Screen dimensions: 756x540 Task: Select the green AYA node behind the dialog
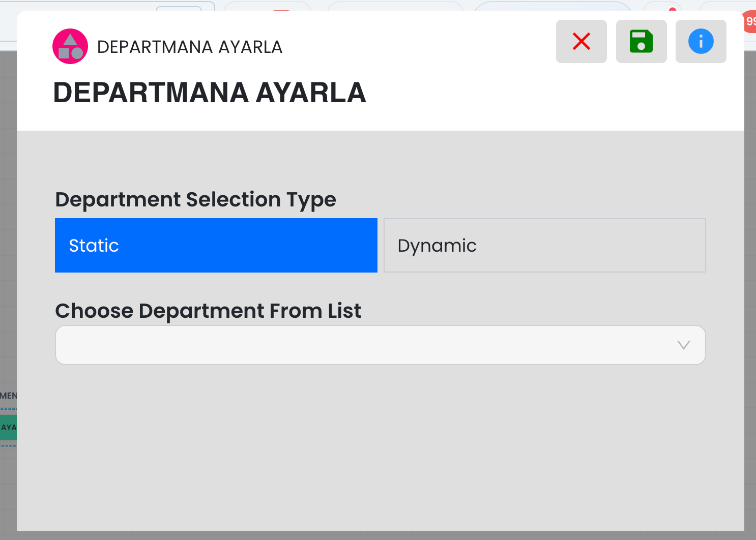point(8,428)
